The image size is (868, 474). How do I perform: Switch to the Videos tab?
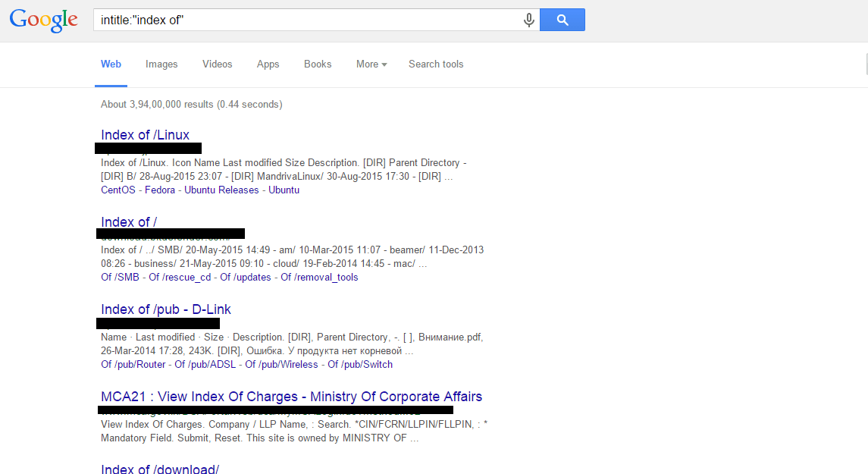tap(217, 64)
